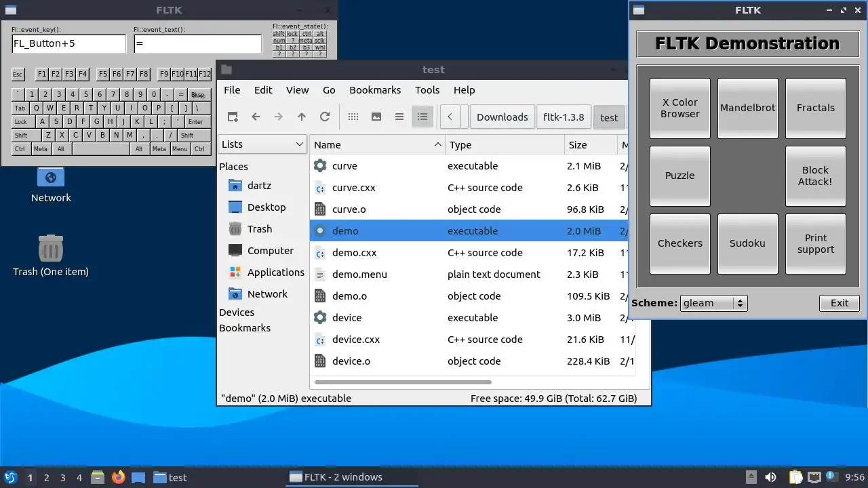Image resolution: width=868 pixels, height=488 pixels.
Task: Sort by the Size column header
Action: tap(591, 144)
